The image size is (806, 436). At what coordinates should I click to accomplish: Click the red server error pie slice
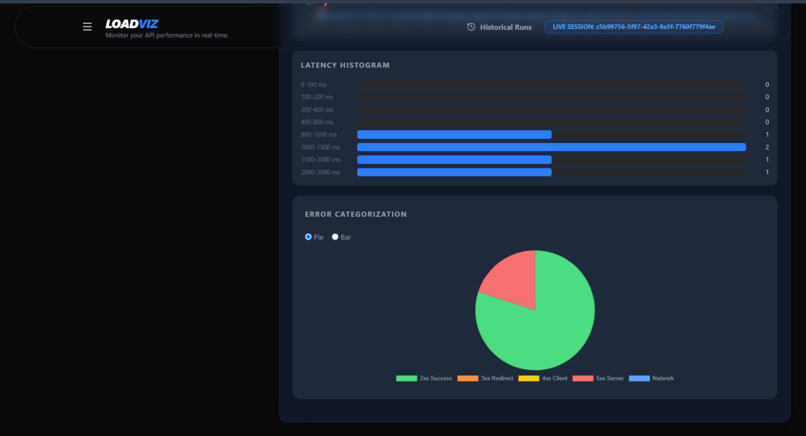coord(514,280)
